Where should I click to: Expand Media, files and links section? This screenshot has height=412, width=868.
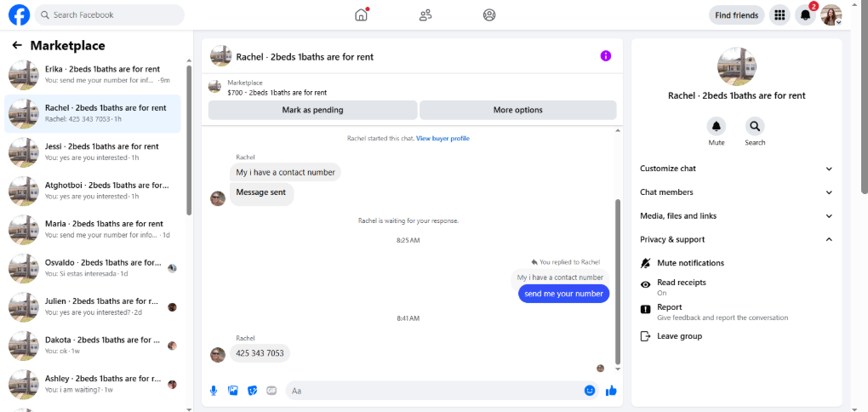736,216
